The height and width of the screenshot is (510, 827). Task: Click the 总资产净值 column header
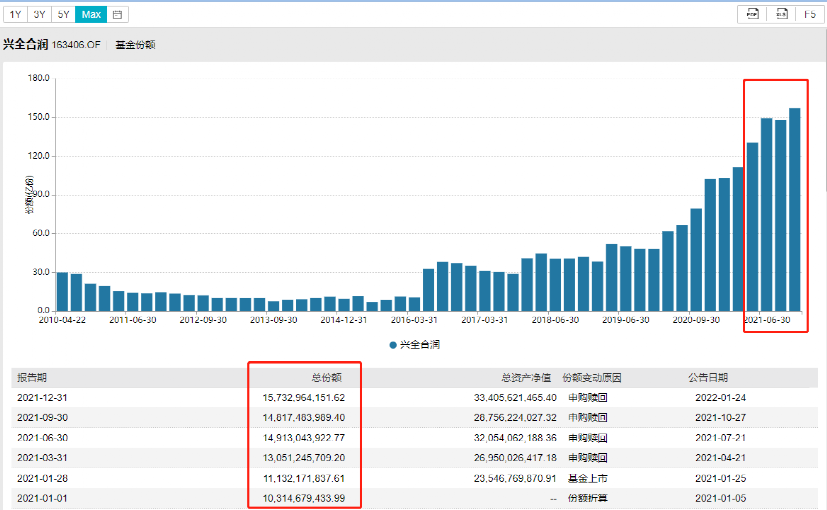[526, 378]
